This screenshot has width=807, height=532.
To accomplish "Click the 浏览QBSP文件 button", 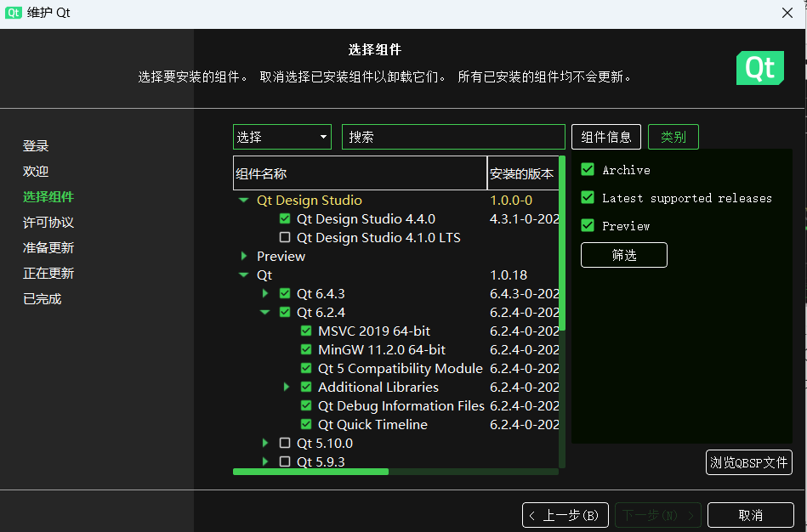I will [749, 462].
